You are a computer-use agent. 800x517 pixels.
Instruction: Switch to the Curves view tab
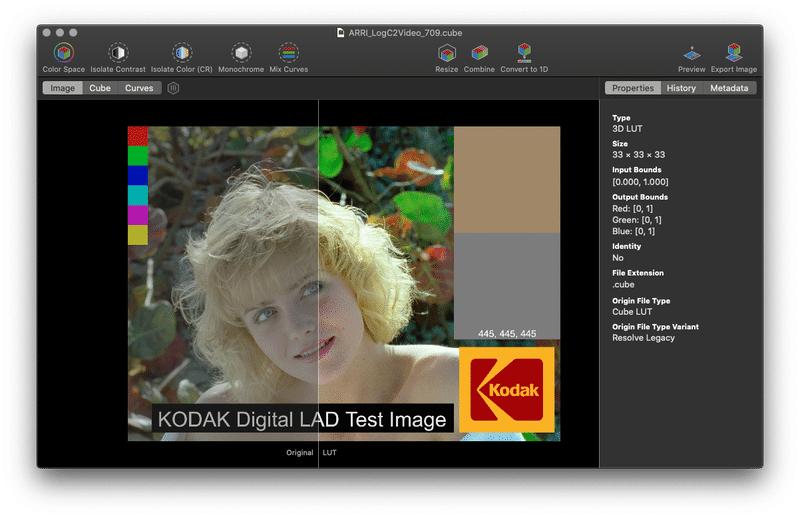tap(139, 88)
